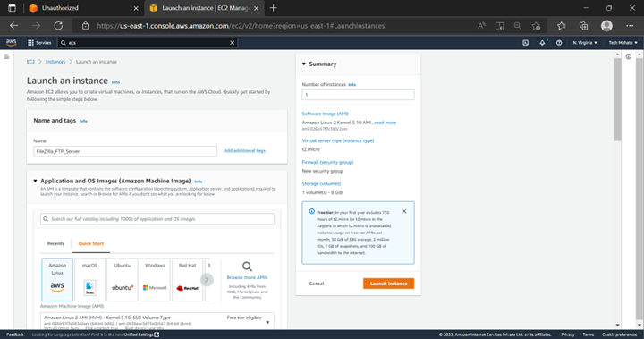Screen dimensions: 644x339
Task: Open the CloudShell icon in AWS header
Action: point(525,43)
